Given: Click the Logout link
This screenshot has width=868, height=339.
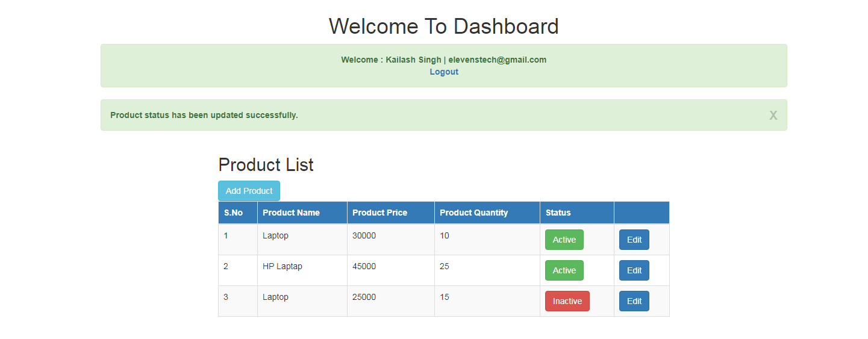Looking at the screenshot, I should coord(443,72).
